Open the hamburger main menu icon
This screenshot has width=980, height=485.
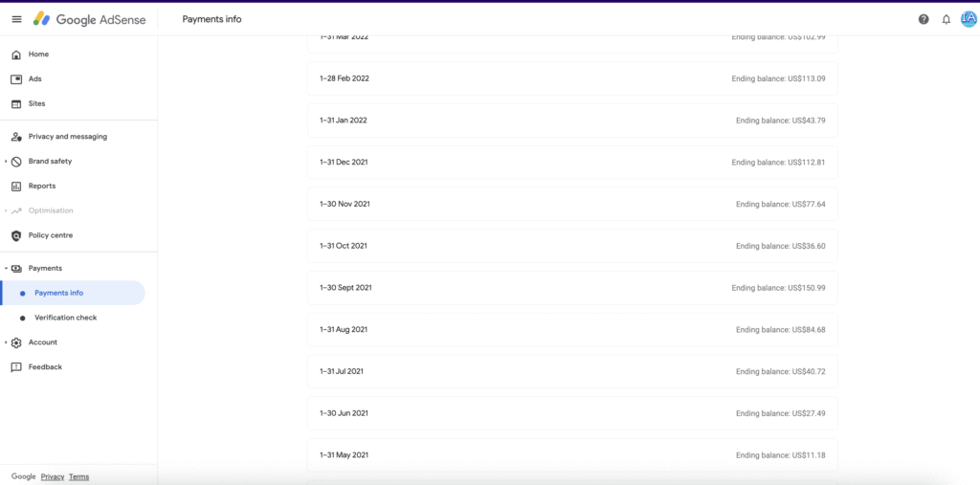17,19
